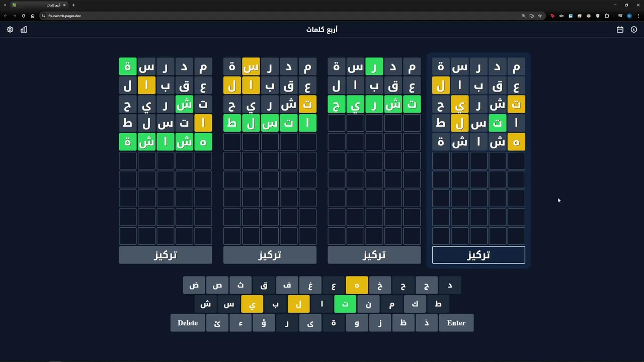644x362 pixels.
Task: Open the game settings gear
Action: click(10, 30)
